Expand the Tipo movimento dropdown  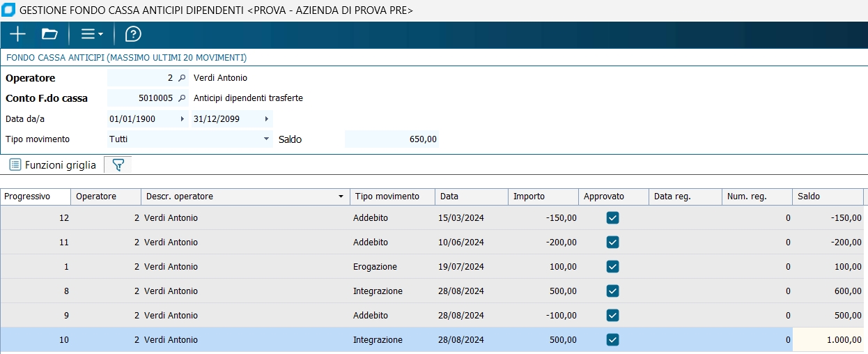click(x=266, y=139)
